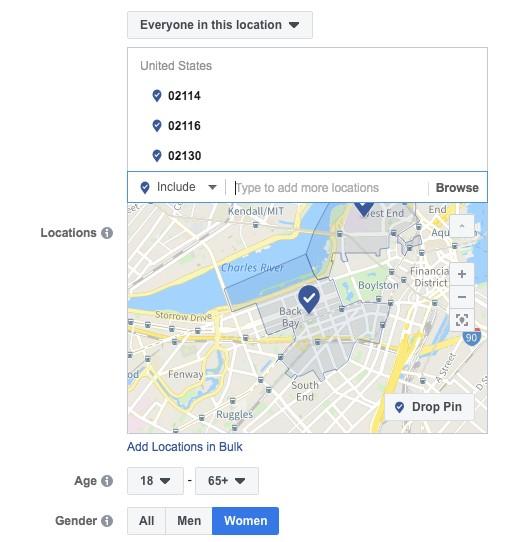Select Women gender option
This screenshot has width=507, height=542.
tap(245, 521)
